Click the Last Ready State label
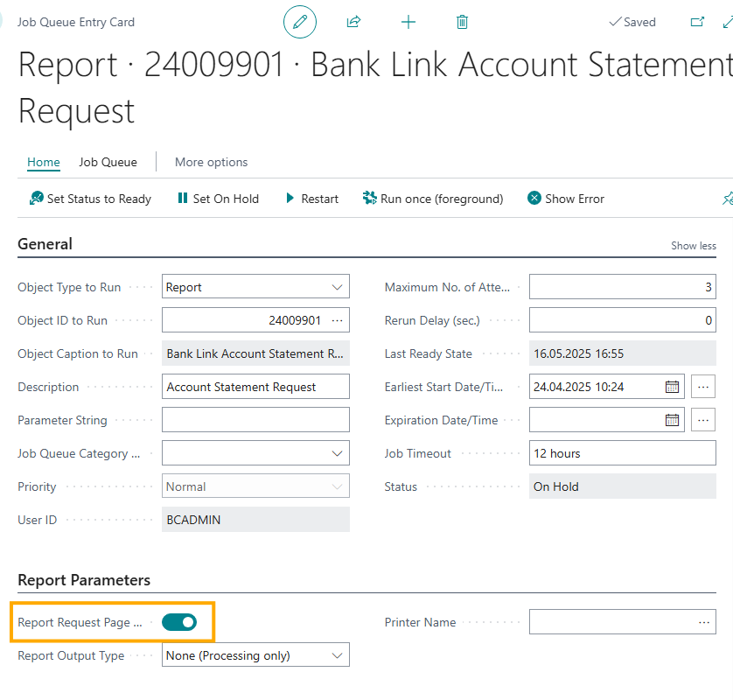 pyautogui.click(x=429, y=353)
